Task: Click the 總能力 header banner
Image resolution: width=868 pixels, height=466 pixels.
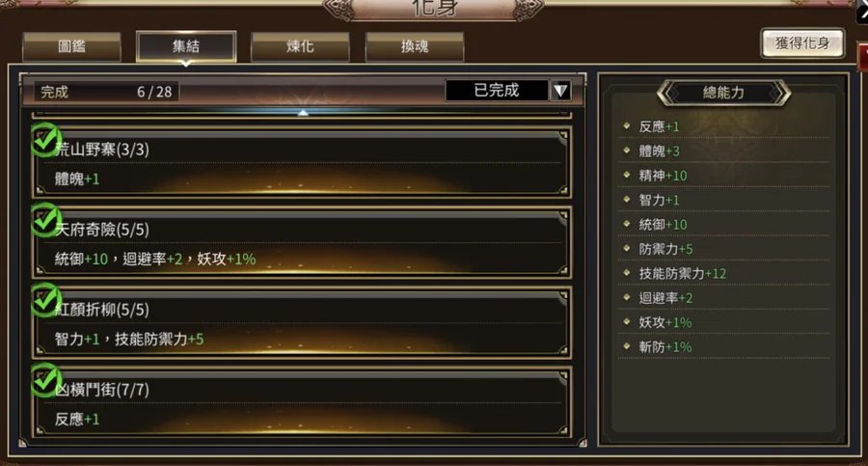Action: pos(723,93)
